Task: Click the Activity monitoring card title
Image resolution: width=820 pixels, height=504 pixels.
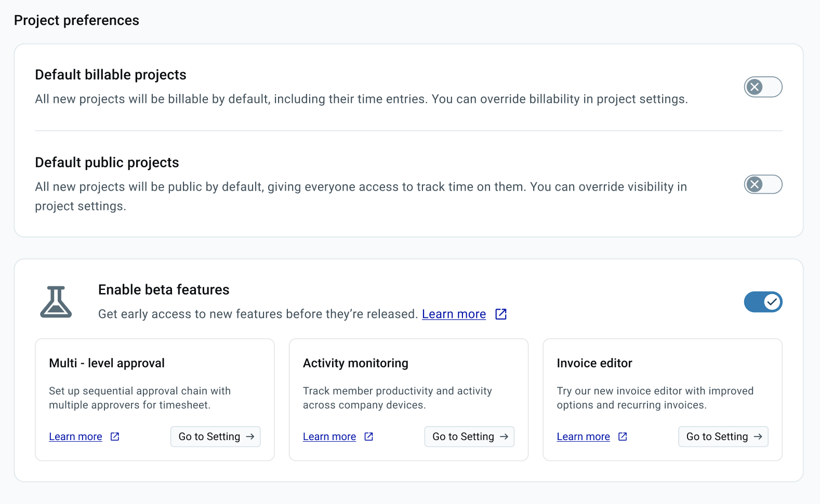Action: coord(355,363)
